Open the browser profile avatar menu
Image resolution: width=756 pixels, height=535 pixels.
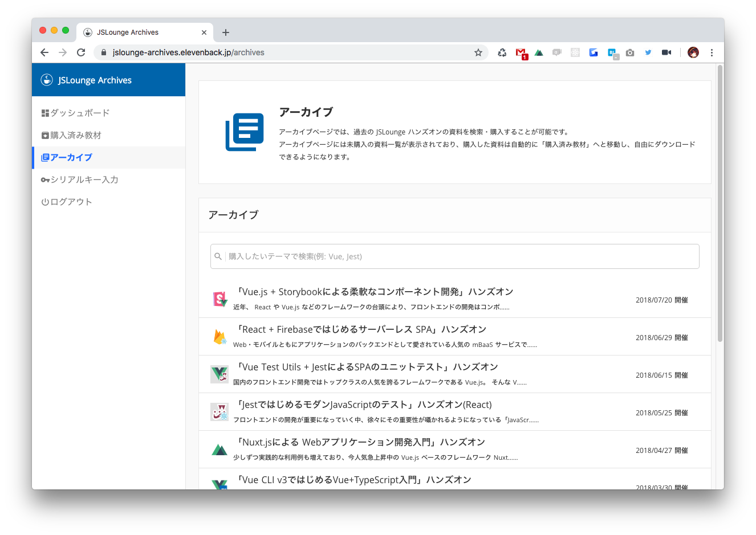693,52
